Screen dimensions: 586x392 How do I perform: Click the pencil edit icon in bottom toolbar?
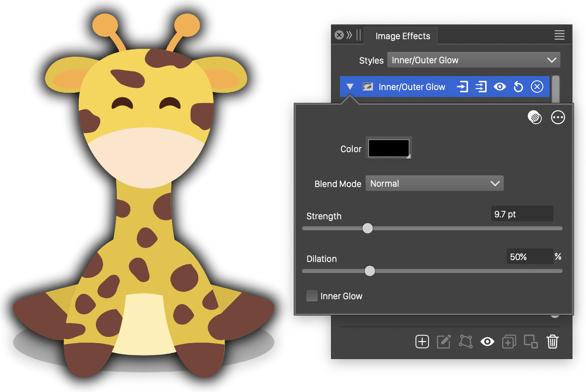tap(444, 342)
